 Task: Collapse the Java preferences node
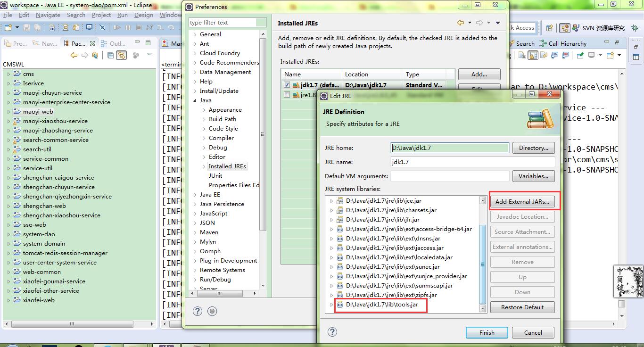(195, 100)
